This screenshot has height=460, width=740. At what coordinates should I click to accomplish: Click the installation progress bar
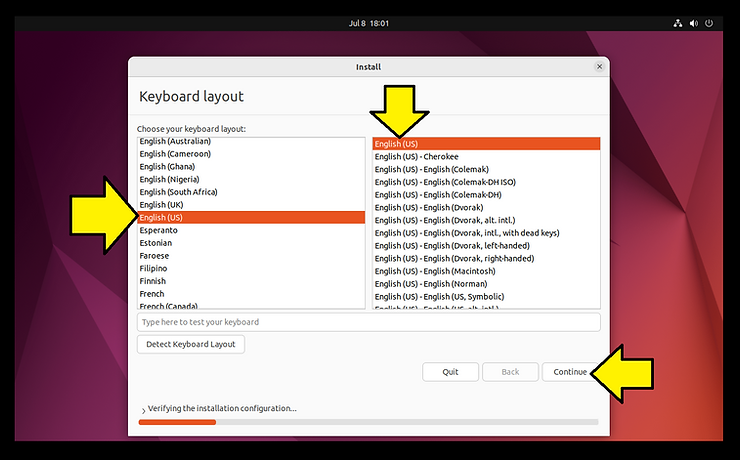[369, 422]
